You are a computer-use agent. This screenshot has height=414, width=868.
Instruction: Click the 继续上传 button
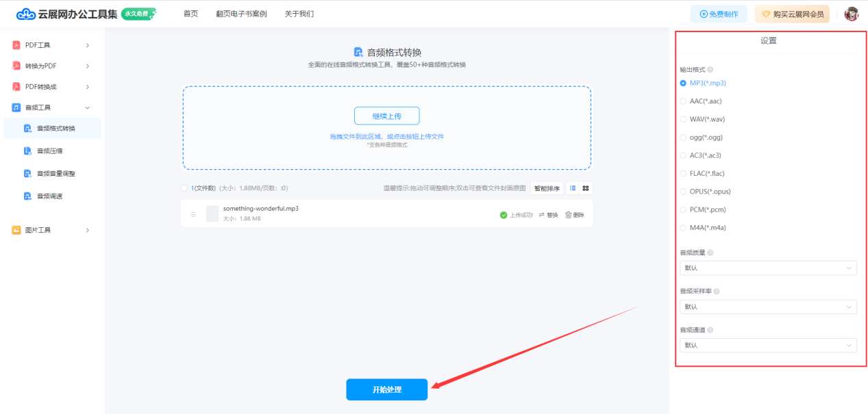click(387, 116)
